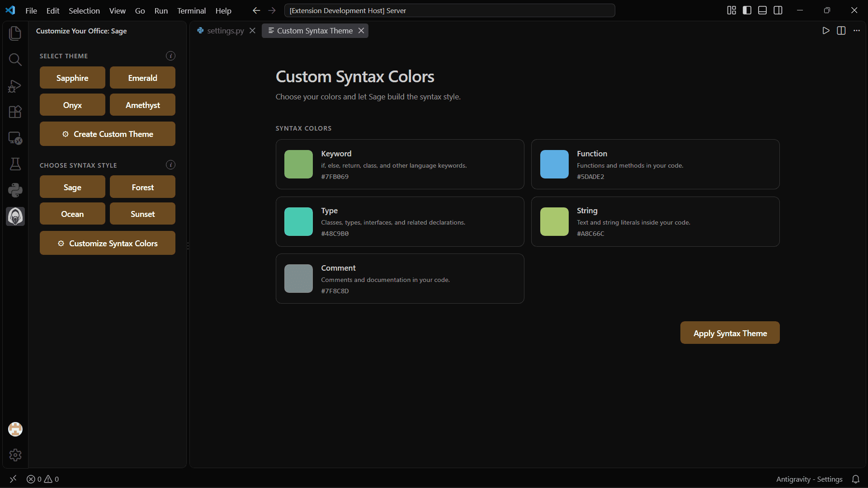This screenshot has height=488, width=868.
Task: Open the View menu
Action: coord(118,10)
